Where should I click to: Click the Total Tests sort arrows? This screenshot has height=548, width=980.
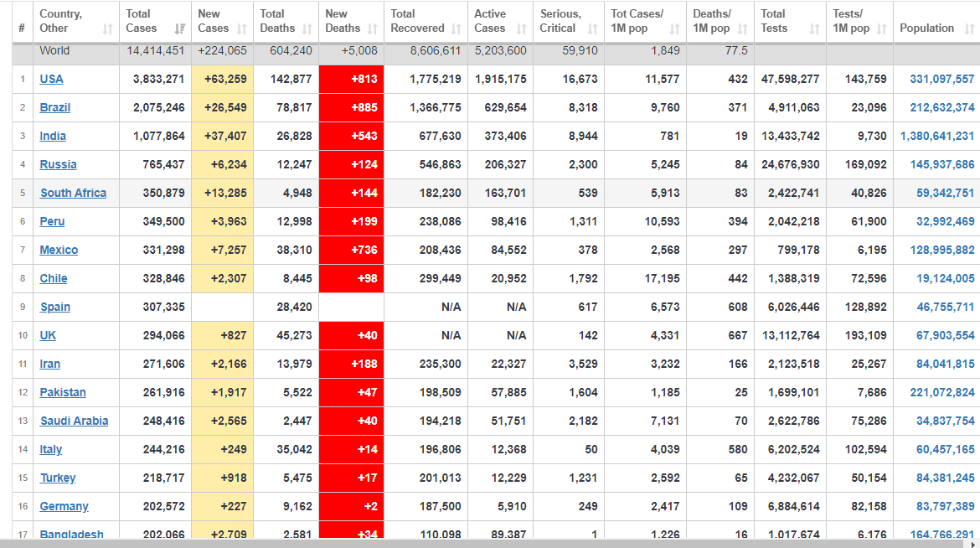814,28
